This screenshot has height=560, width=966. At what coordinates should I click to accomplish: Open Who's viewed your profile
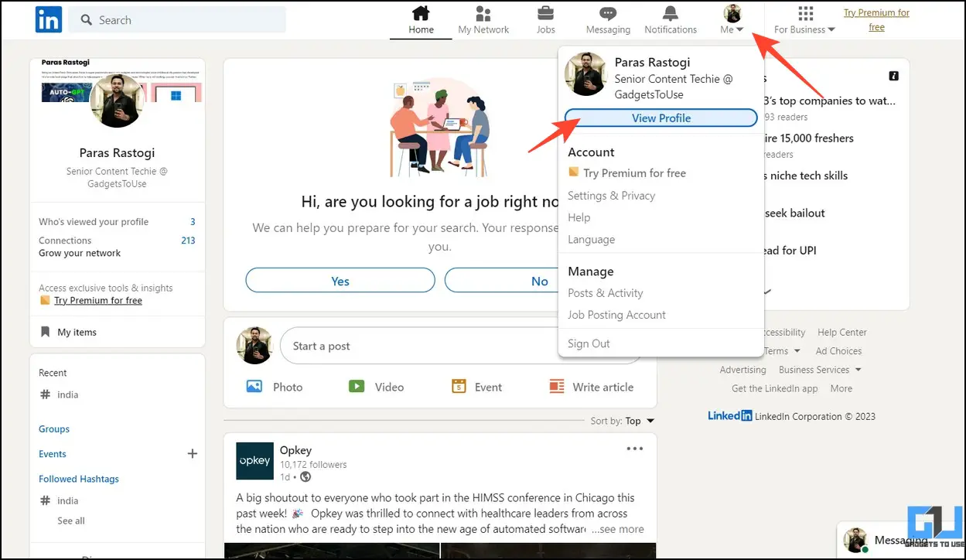click(117, 222)
